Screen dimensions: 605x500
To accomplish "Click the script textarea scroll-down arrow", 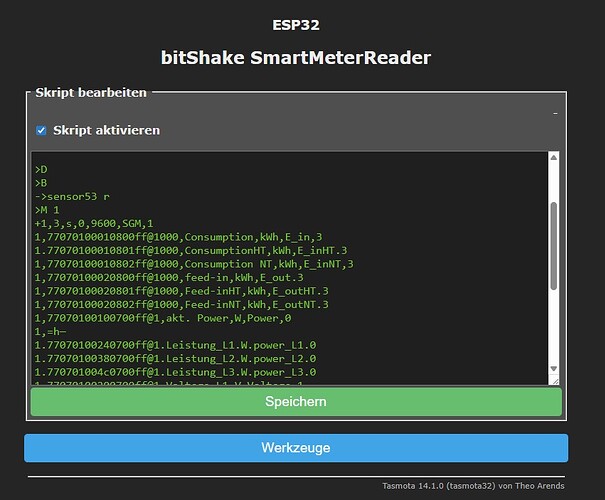I will point(554,368).
